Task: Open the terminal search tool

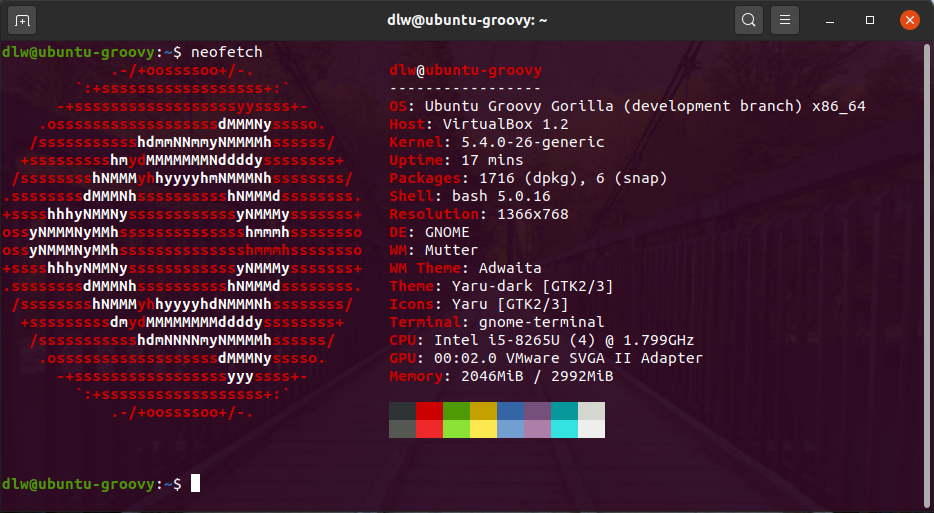Action: click(749, 20)
